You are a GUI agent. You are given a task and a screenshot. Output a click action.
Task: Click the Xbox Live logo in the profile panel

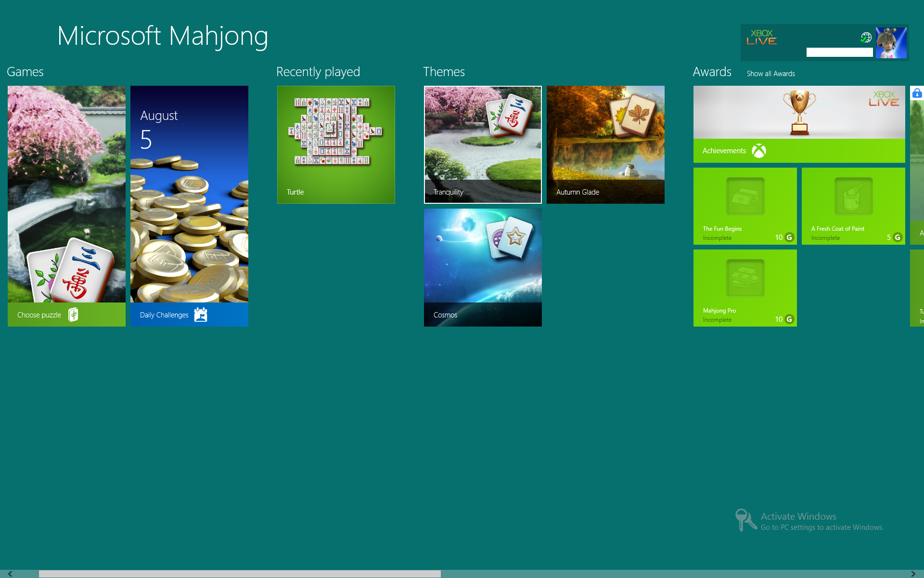tap(762, 37)
